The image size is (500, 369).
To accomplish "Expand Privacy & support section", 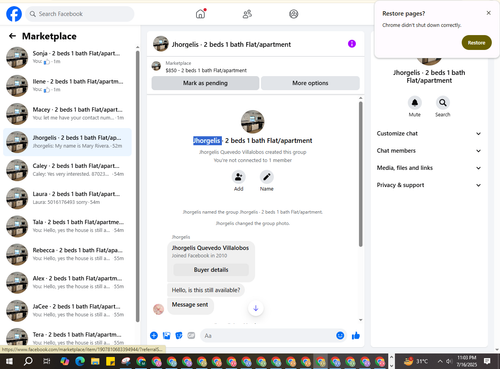I will pyautogui.click(x=429, y=185).
